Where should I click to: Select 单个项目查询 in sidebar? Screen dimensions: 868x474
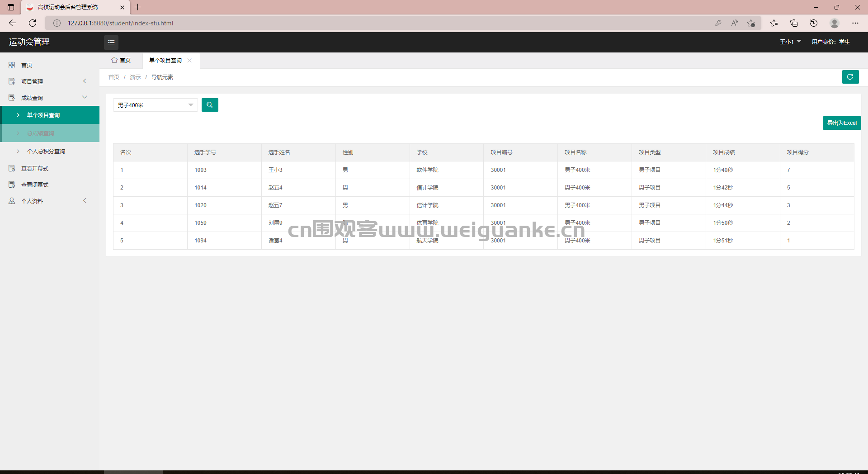click(50, 115)
